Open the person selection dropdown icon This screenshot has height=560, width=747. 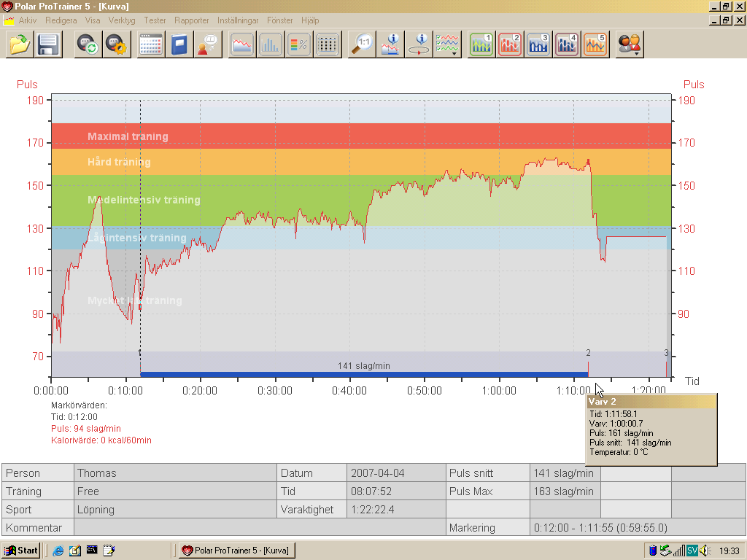[x=630, y=44]
